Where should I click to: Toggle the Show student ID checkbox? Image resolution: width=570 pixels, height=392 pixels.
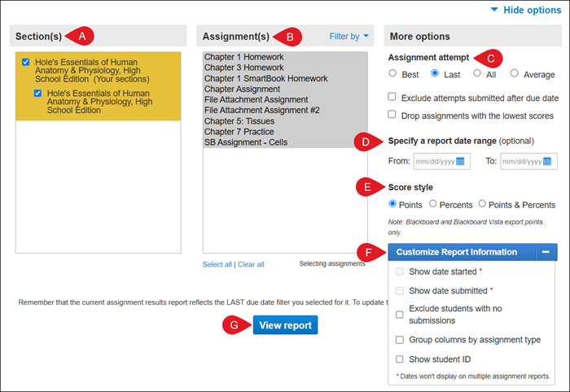pos(400,359)
